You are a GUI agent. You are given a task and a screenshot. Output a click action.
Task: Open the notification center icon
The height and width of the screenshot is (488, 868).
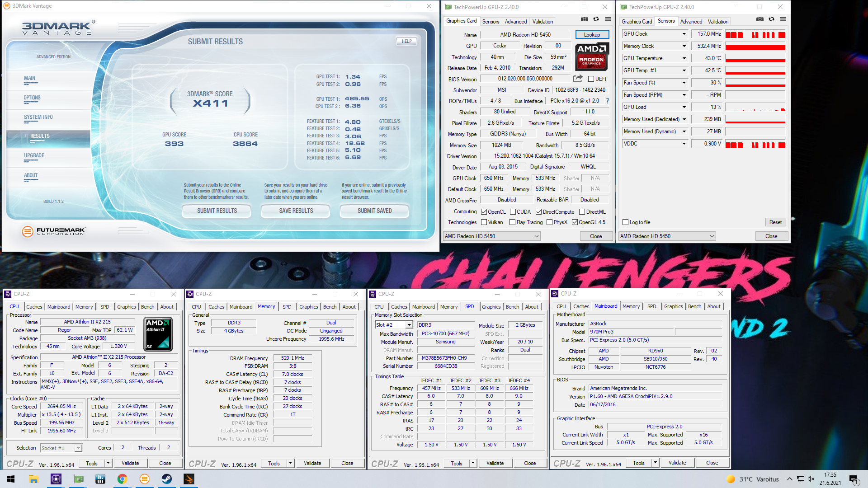point(854,479)
